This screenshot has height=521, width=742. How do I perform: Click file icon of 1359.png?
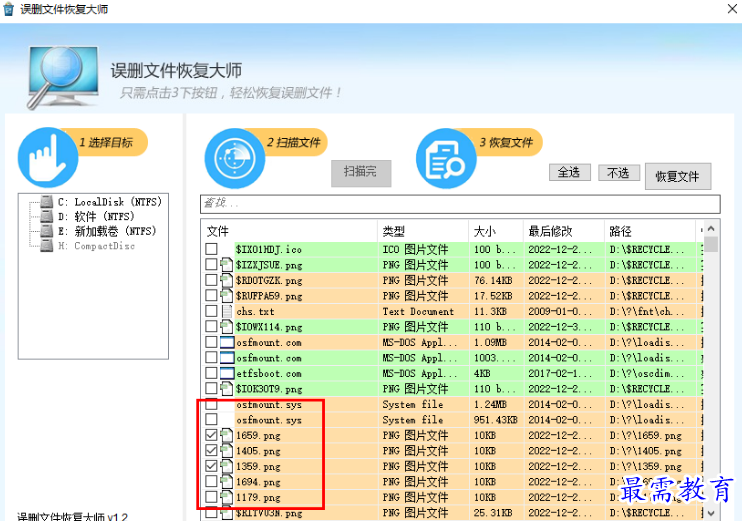click(x=227, y=466)
